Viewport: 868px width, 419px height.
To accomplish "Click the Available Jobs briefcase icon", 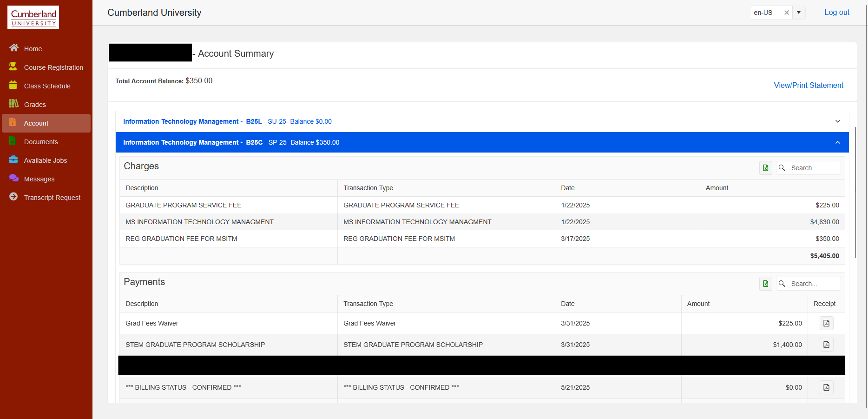I will pyautogui.click(x=13, y=160).
